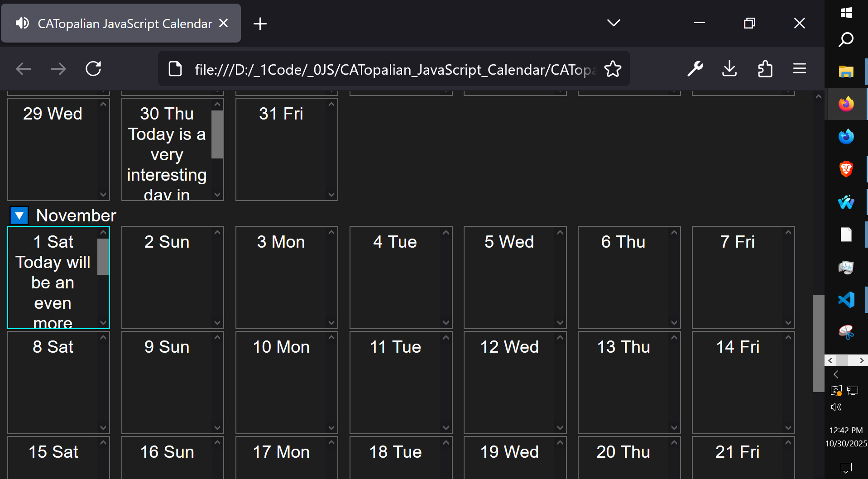Viewport: 868px width, 479px height.
Task: Open the Windows notification center
Action: tap(846, 468)
